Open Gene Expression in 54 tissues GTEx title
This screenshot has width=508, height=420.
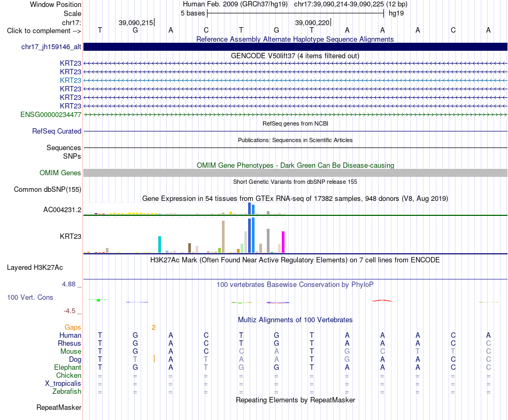pos(295,198)
